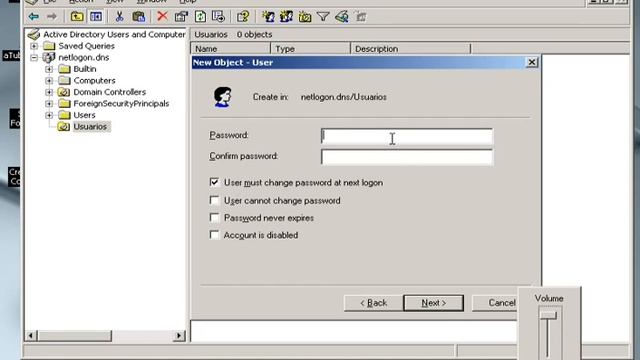Click the Create new group toolbar icon
Screen dimensions: 640x360
click(286, 17)
